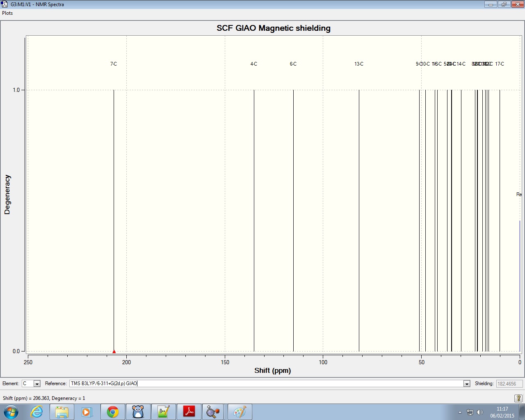Image resolution: width=525 pixels, height=420 pixels.
Task: Open the volume control tray icon
Action: point(480,412)
